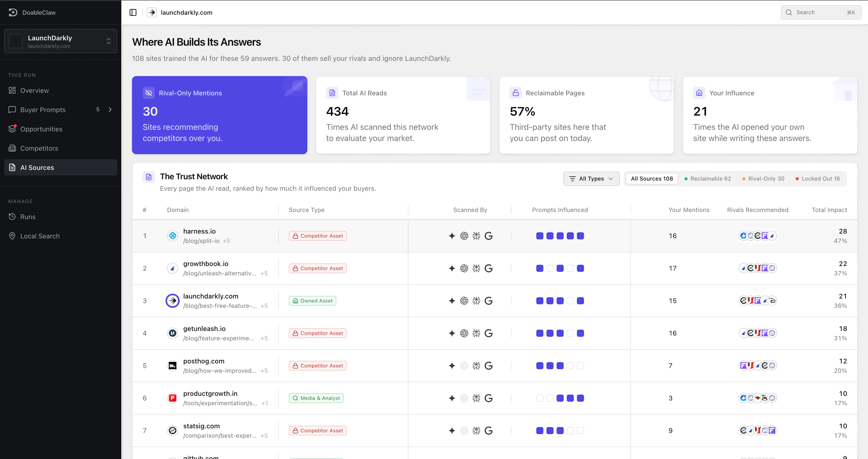Click the Reclaimable Pages lock icon
This screenshot has height=459, width=868.
point(515,93)
